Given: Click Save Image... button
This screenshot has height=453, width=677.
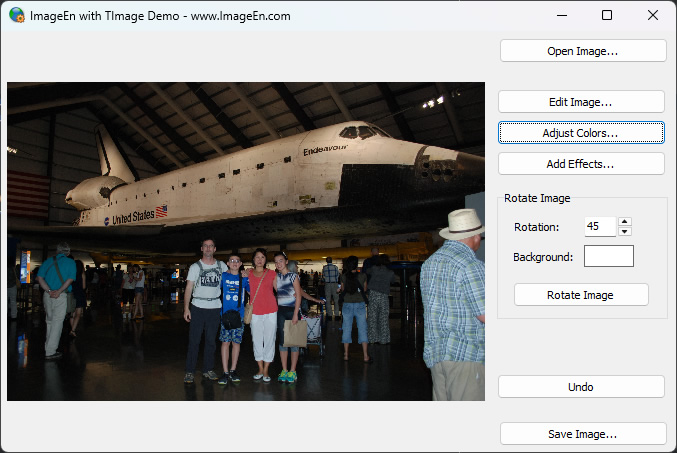Looking at the screenshot, I should coord(583,434).
